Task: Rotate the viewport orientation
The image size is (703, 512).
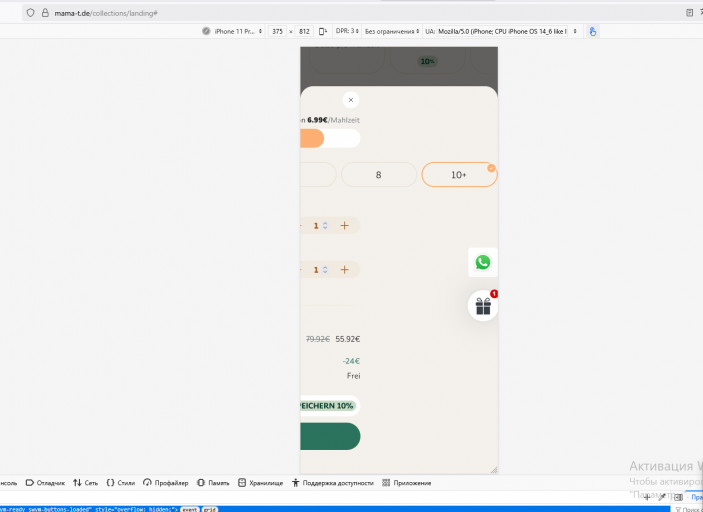Action: tap(322, 31)
